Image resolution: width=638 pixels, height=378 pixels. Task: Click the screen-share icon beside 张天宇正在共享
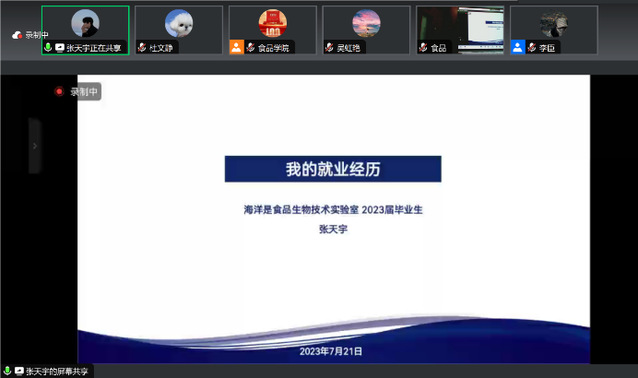[59, 48]
